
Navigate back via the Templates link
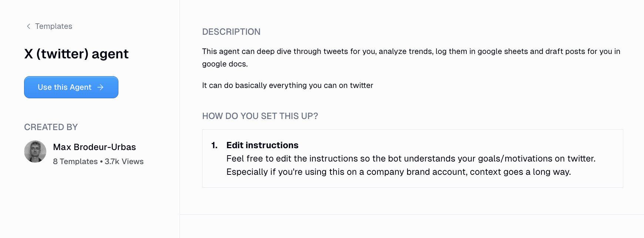click(53, 26)
